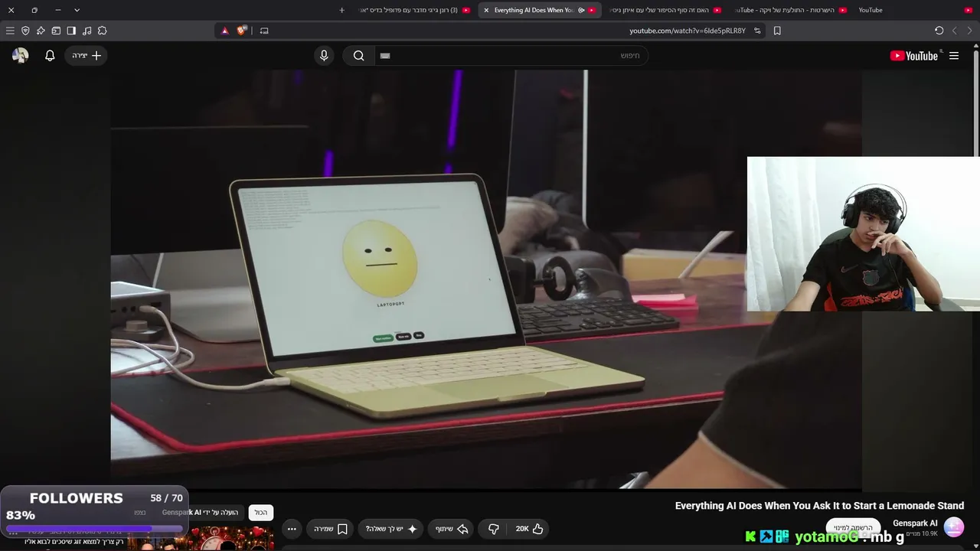Image resolution: width=980 pixels, height=551 pixels.
Task: Open the on-screen keyboard icon in search
Action: (385, 56)
